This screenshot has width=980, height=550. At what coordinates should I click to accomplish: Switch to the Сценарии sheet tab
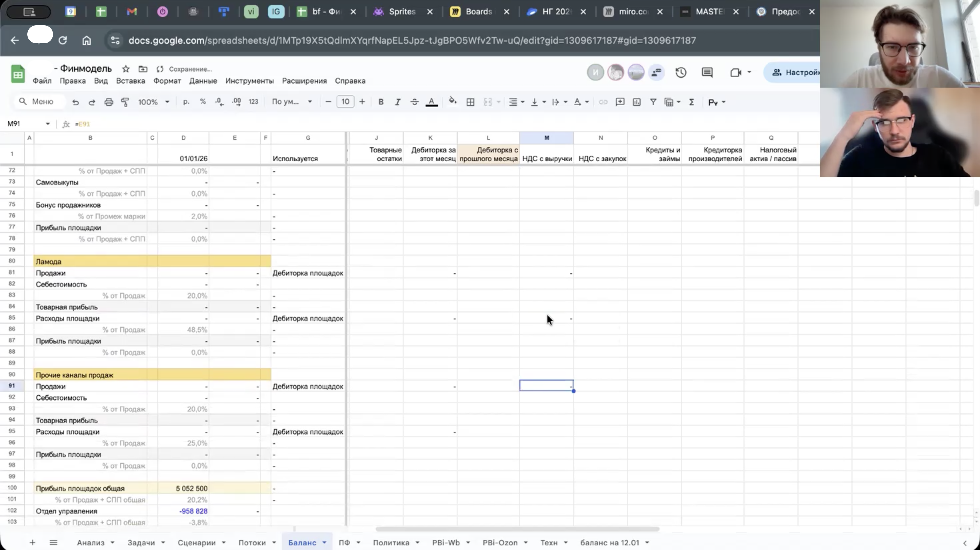tap(196, 543)
